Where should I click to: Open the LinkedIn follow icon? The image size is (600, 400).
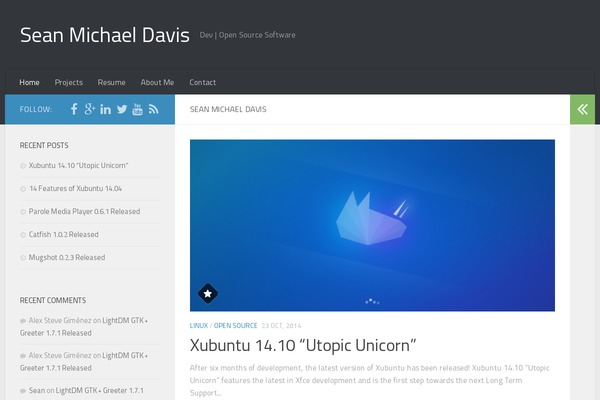(105, 109)
